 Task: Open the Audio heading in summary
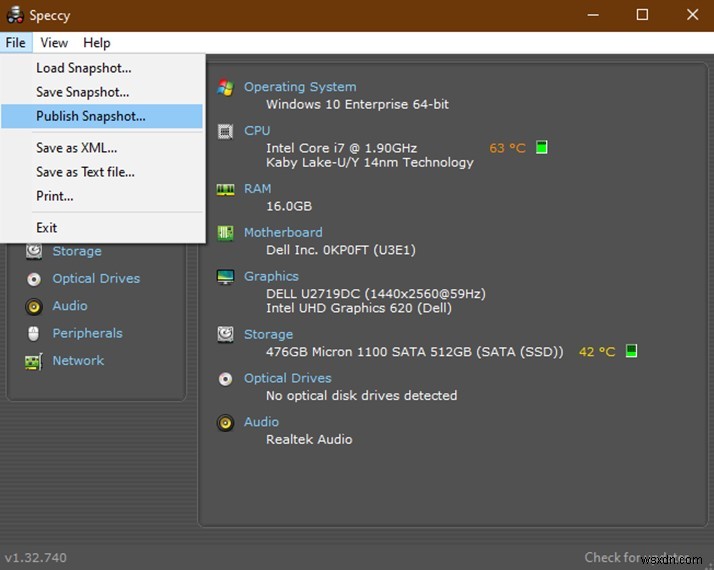[261, 422]
